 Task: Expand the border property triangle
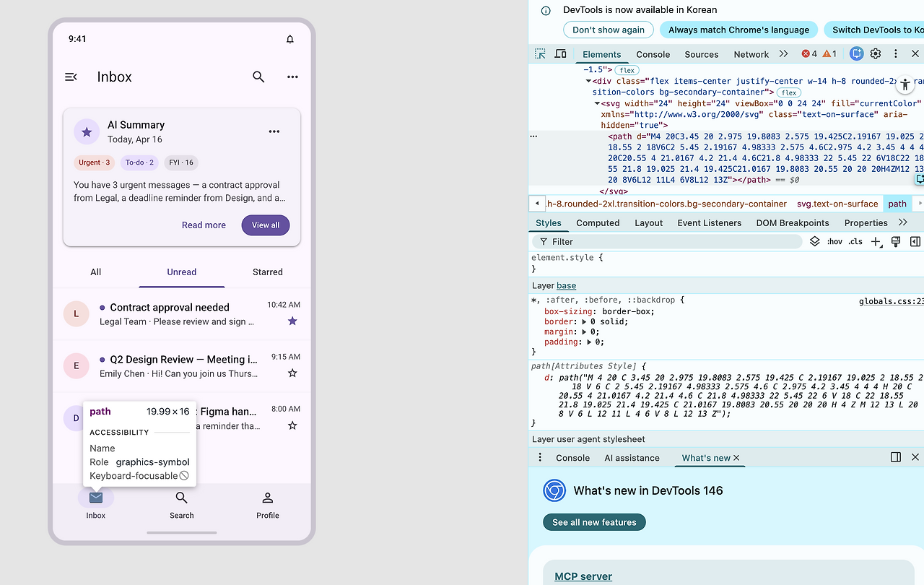point(583,322)
